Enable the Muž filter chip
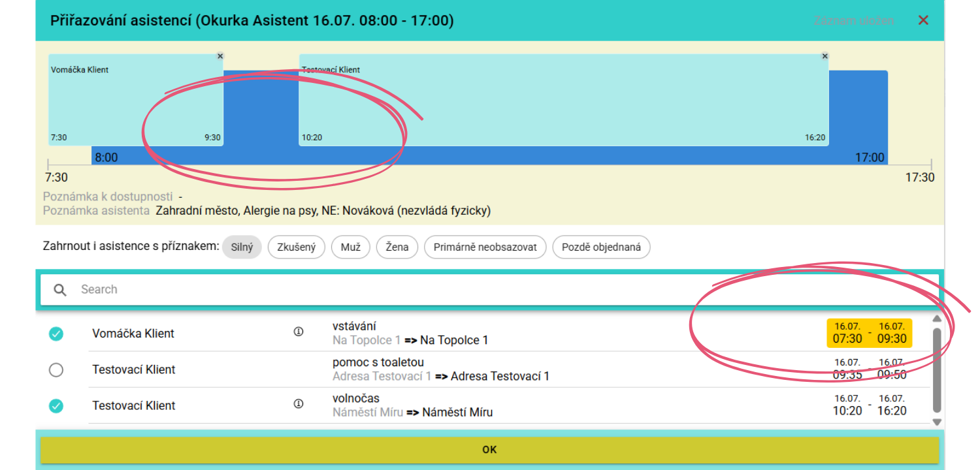This screenshot has width=980, height=470. click(x=350, y=247)
